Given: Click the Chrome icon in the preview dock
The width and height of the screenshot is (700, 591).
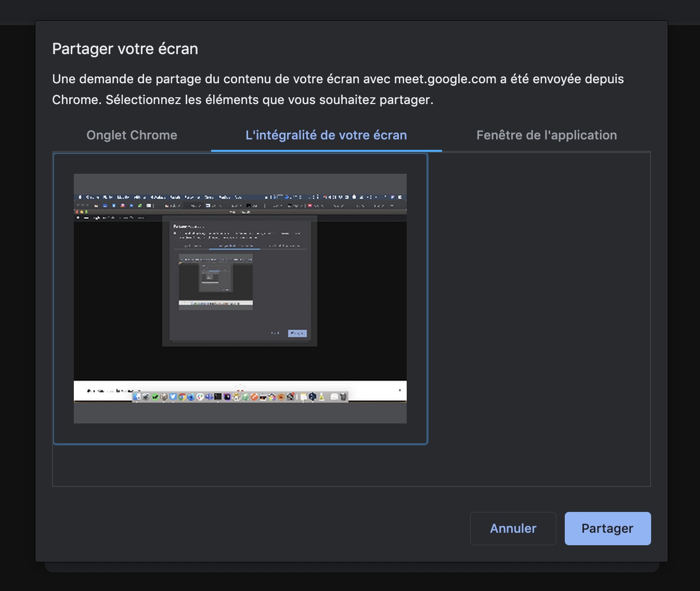Looking at the screenshot, I should click(182, 397).
